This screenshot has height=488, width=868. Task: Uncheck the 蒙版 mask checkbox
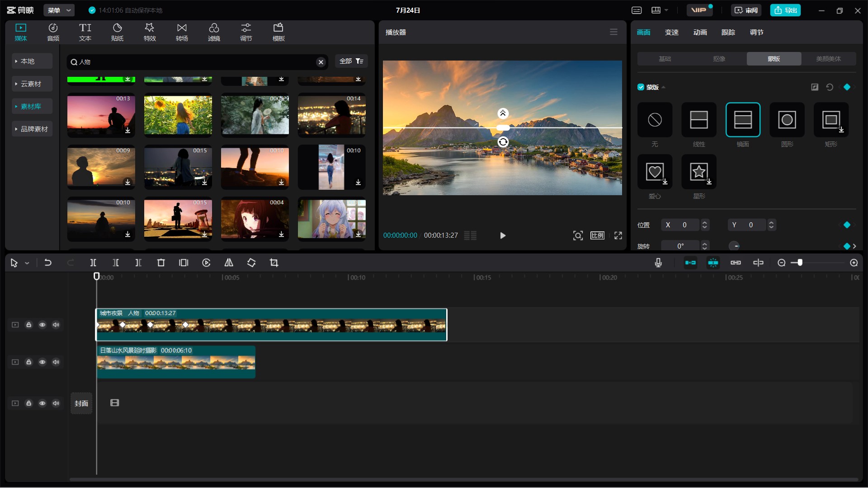point(641,87)
